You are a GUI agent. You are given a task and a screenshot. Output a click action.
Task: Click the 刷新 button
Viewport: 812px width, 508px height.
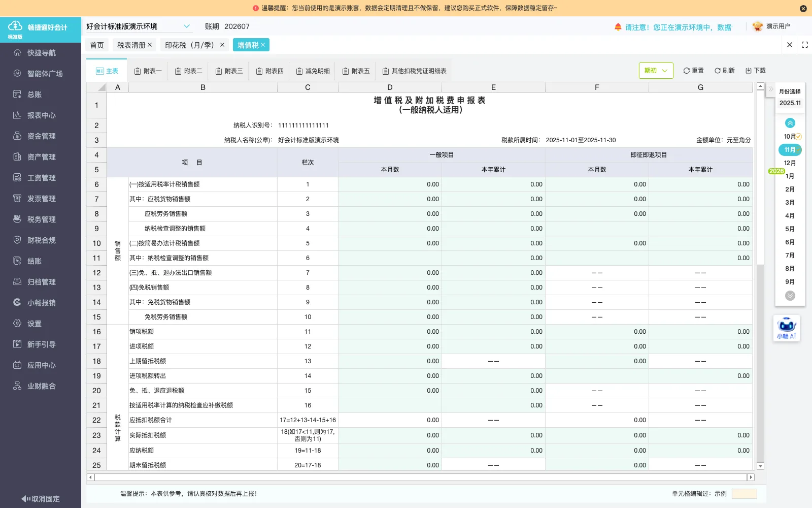724,71
